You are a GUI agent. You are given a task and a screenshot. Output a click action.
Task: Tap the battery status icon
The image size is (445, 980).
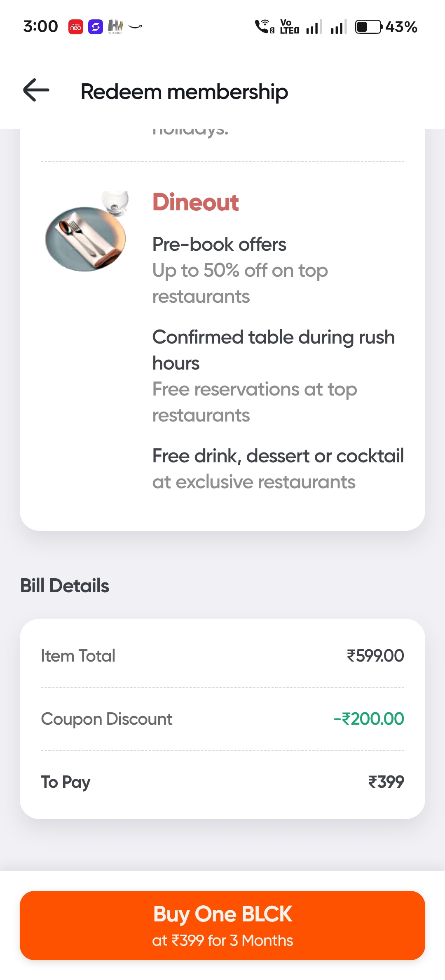[x=369, y=27]
